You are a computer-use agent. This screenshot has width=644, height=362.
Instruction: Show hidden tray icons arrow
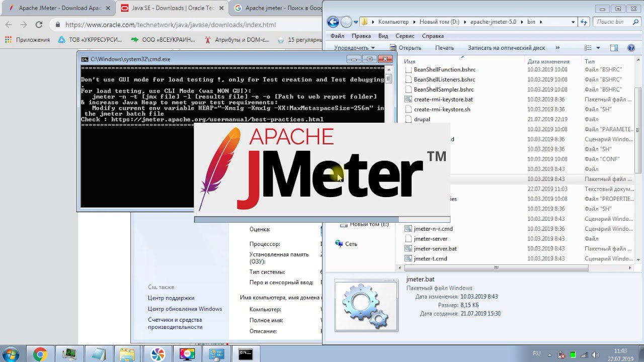550,354
